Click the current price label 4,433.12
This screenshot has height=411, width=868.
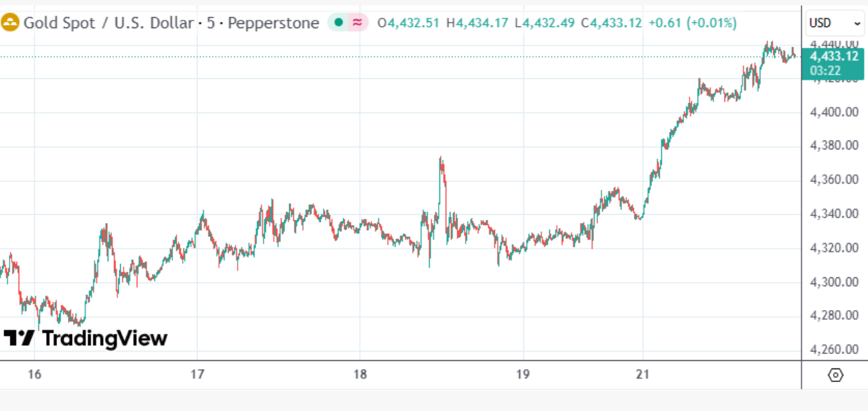pos(834,56)
